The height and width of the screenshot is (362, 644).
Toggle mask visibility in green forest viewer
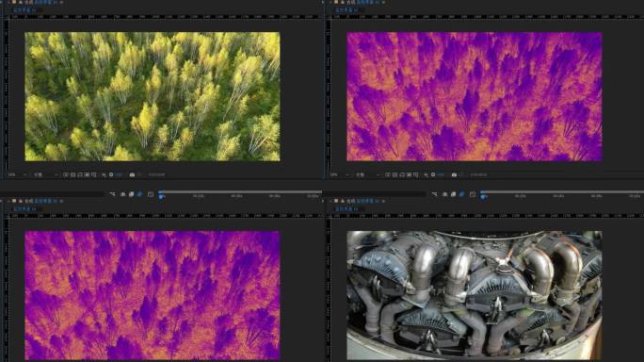(x=80, y=174)
